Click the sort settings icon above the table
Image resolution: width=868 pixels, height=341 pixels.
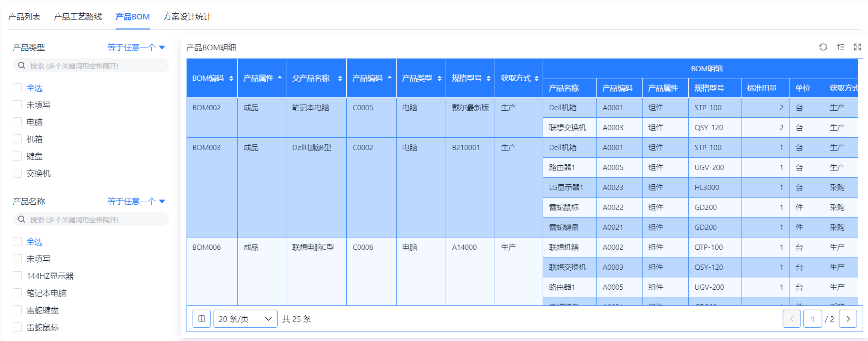840,47
